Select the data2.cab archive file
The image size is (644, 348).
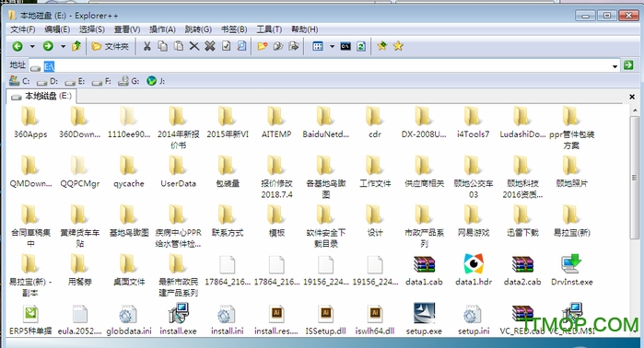[x=522, y=271]
